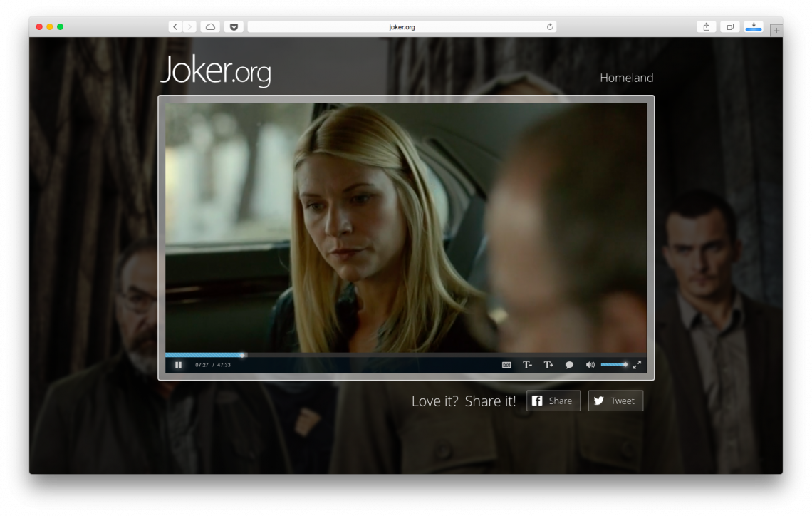Mute the video with speaker icon
This screenshot has width=812, height=516.
pyautogui.click(x=590, y=365)
